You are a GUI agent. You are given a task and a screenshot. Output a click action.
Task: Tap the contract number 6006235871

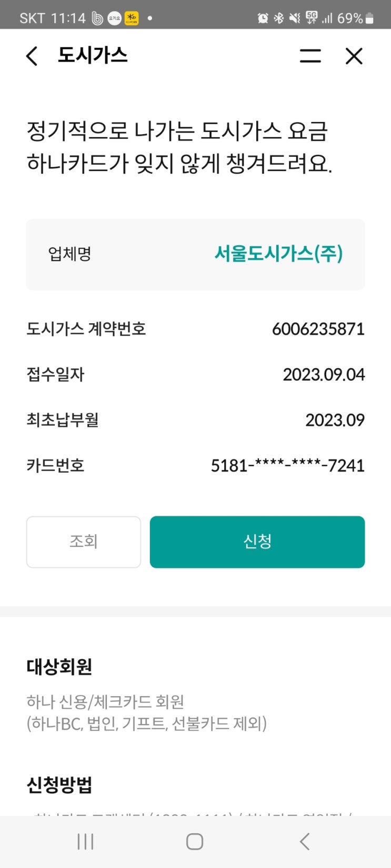[318, 329]
